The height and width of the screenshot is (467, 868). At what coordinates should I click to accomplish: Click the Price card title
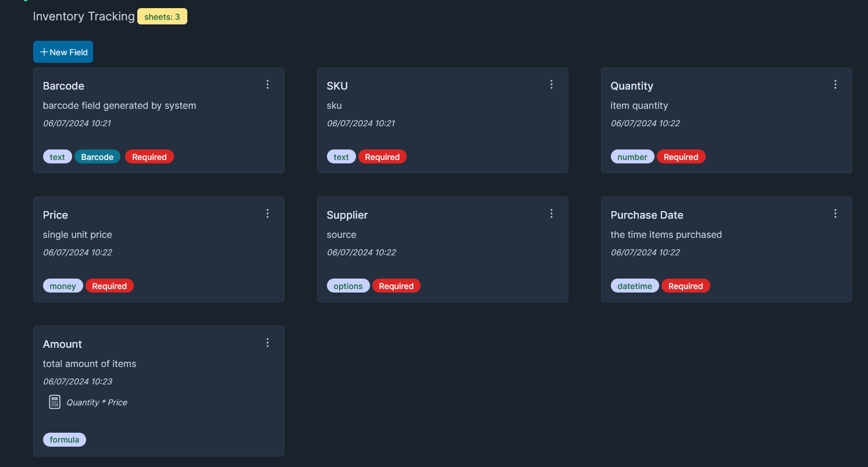55,215
